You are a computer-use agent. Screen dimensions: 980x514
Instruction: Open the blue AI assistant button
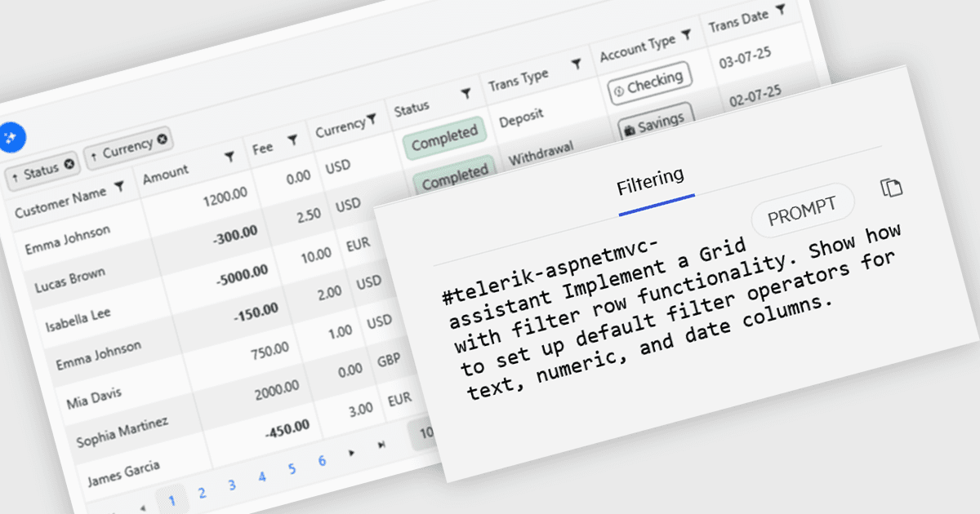(x=11, y=138)
